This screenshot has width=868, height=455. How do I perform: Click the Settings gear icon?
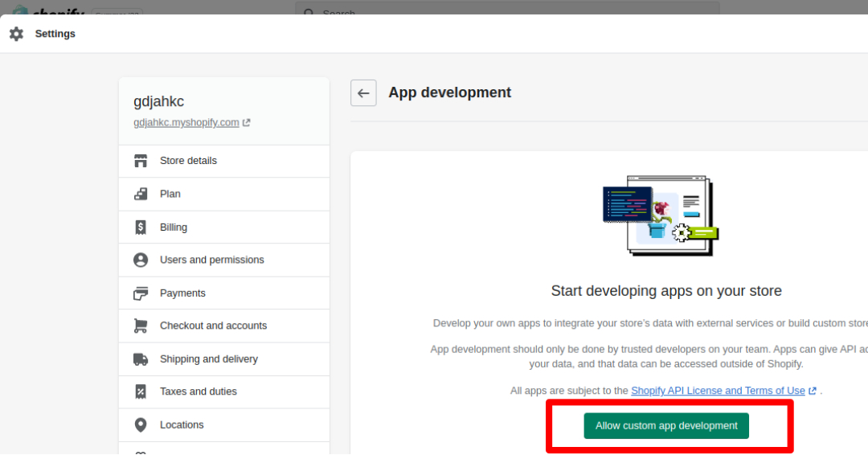17,34
